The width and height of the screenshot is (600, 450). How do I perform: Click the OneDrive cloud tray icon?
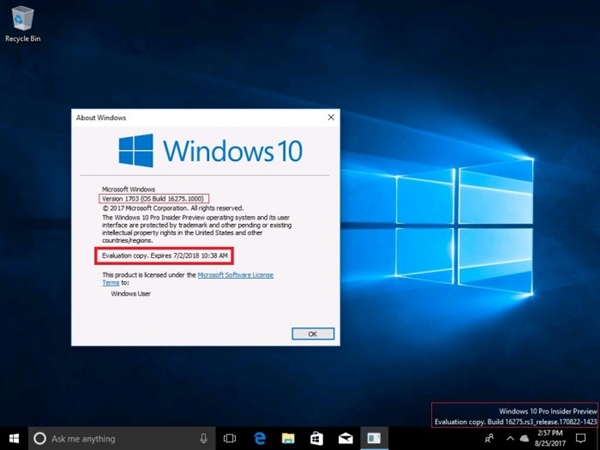[523, 438]
